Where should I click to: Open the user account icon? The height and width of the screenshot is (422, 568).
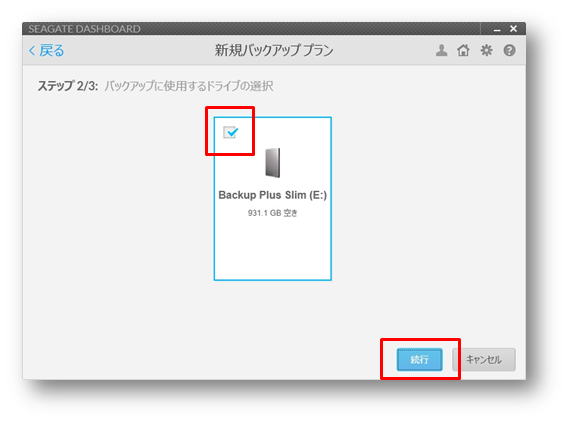click(441, 50)
